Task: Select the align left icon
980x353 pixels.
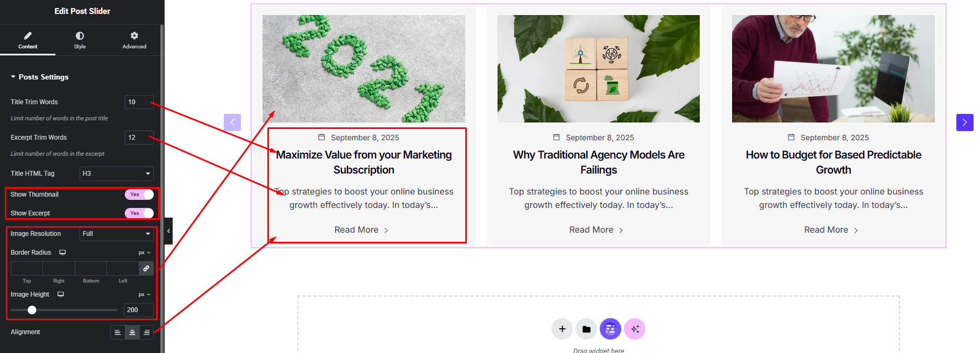Action: [117, 333]
